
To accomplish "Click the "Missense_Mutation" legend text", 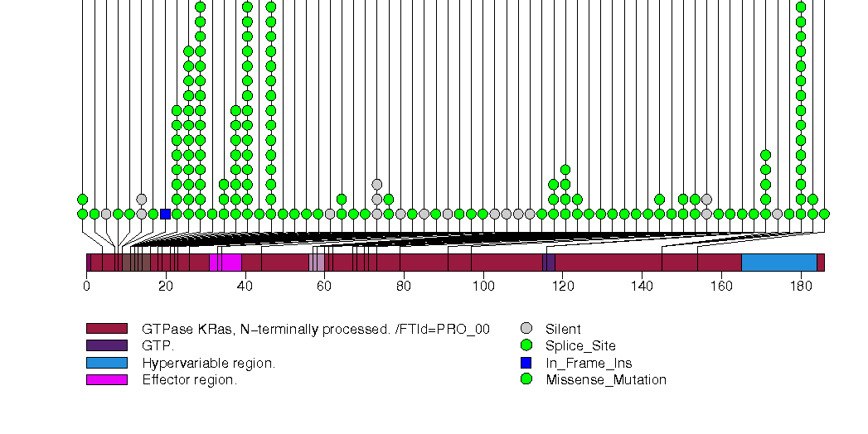I will click(606, 379).
